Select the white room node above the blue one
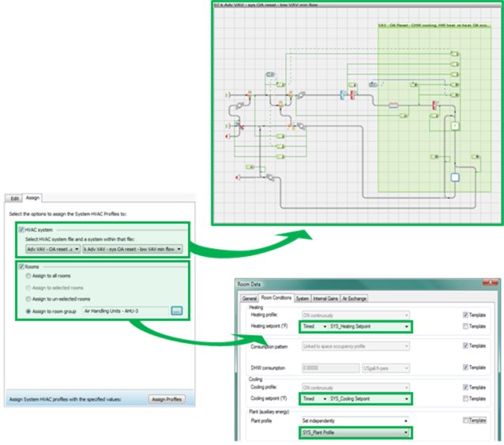This screenshot has height=445, width=504. tap(455, 126)
